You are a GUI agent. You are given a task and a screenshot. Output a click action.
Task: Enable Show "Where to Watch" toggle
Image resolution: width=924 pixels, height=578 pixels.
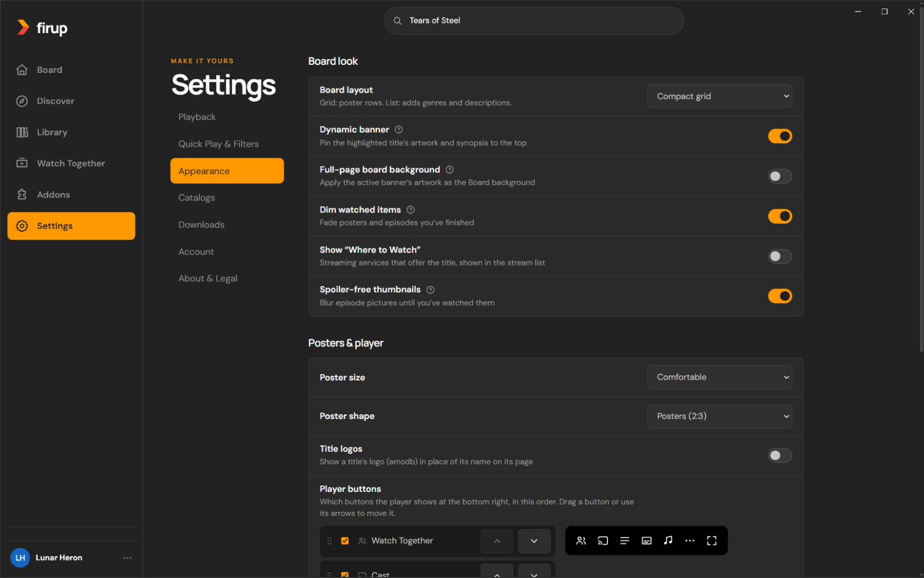(780, 256)
